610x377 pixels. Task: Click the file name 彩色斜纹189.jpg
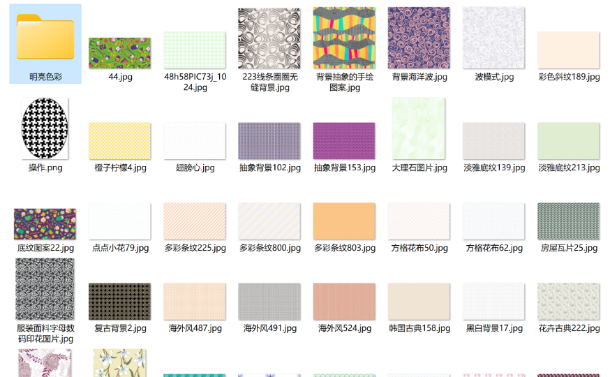pyautogui.click(x=569, y=77)
